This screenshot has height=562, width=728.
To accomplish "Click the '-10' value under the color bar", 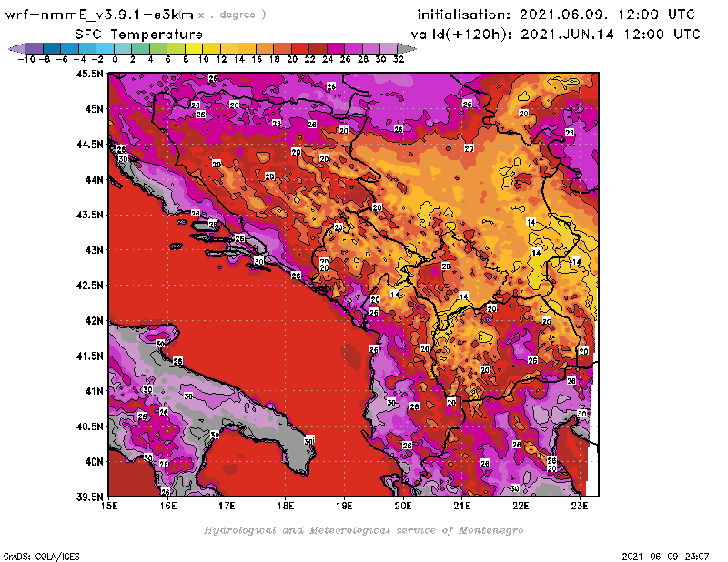I will (x=26, y=59).
